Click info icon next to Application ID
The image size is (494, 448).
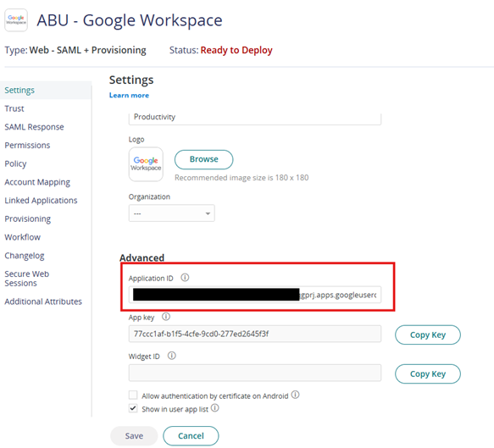click(x=185, y=278)
